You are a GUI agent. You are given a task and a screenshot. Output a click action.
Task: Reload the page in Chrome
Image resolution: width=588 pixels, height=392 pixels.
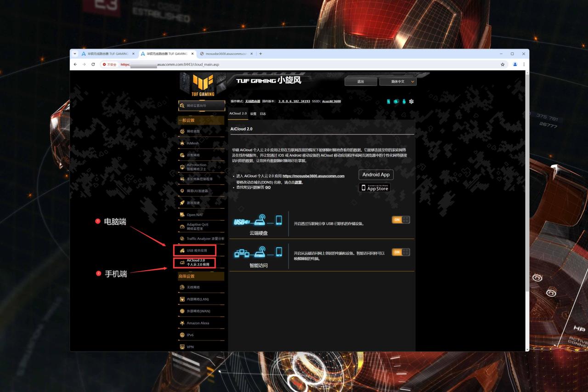point(93,65)
